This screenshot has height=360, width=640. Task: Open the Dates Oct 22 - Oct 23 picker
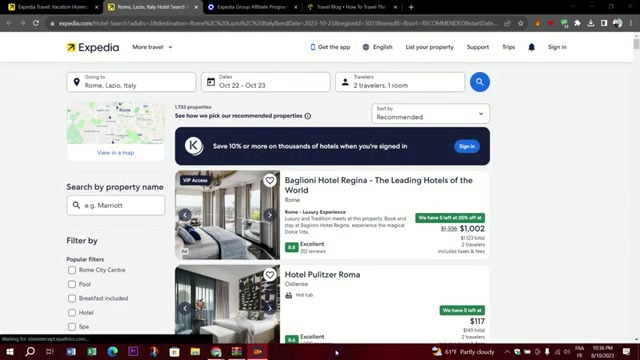pyautogui.click(x=266, y=82)
